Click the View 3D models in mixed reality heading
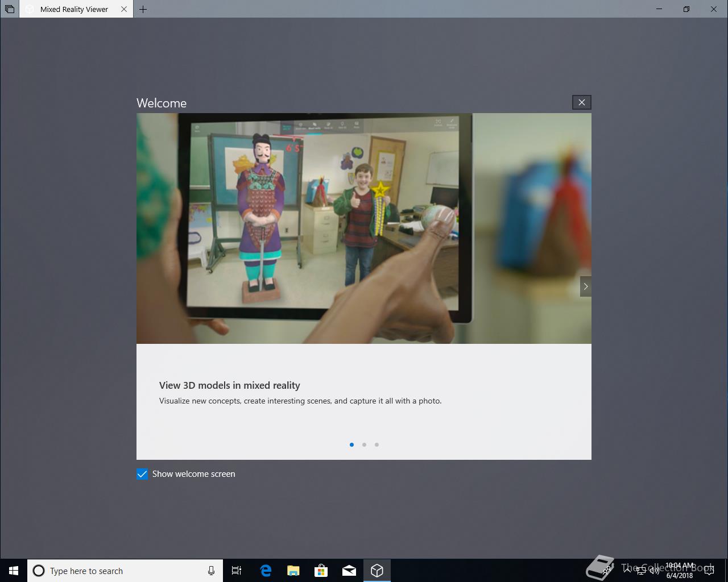The image size is (728, 582). (x=230, y=385)
